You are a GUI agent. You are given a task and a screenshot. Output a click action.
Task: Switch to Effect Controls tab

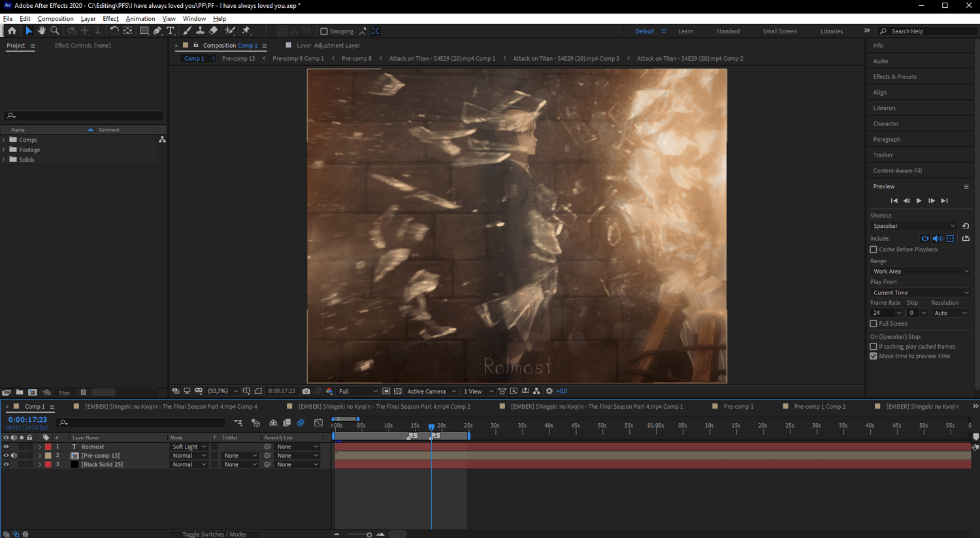click(83, 46)
